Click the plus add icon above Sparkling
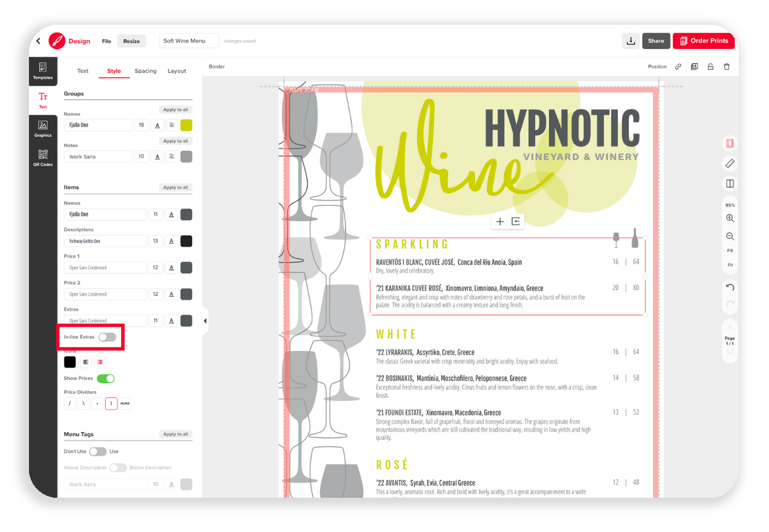This screenshot has width=769, height=532. pos(500,221)
